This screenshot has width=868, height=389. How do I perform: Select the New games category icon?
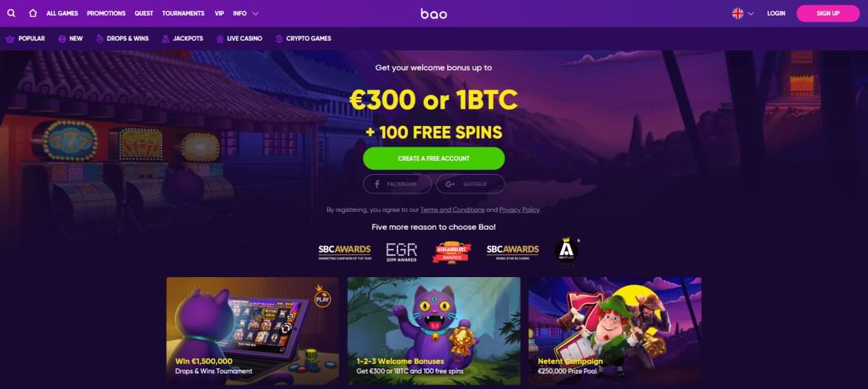coord(62,39)
